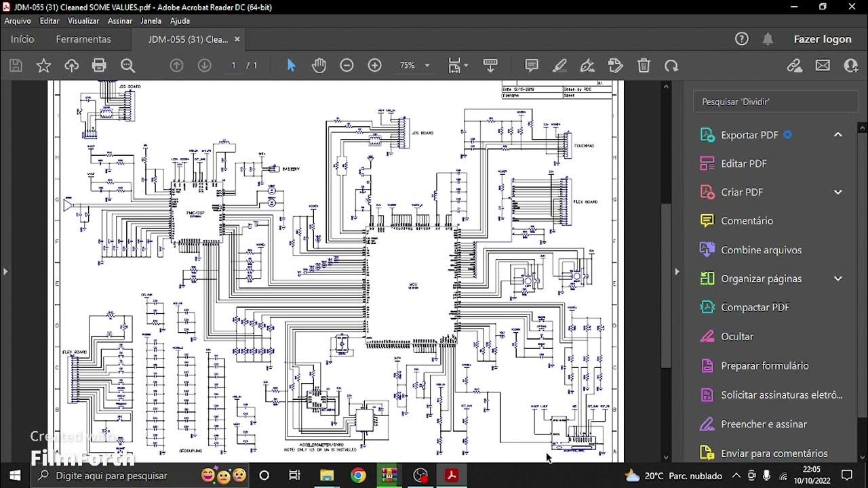Open the help question mark icon
Viewport: 868px width, 488px height.
[x=742, y=39]
